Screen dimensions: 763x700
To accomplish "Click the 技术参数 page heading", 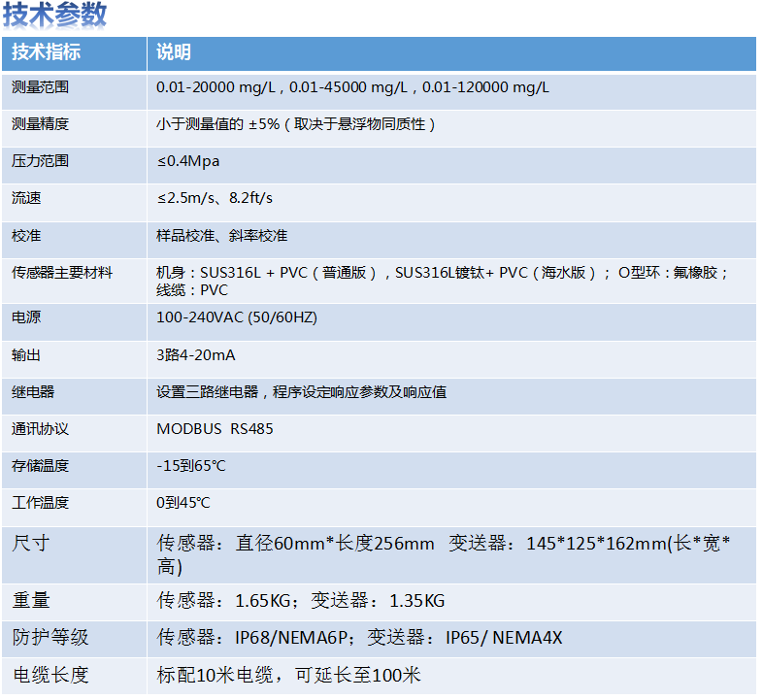I will point(54,16).
